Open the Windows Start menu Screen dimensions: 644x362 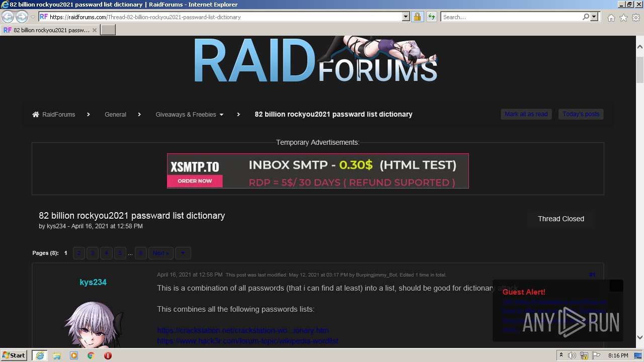point(14,355)
